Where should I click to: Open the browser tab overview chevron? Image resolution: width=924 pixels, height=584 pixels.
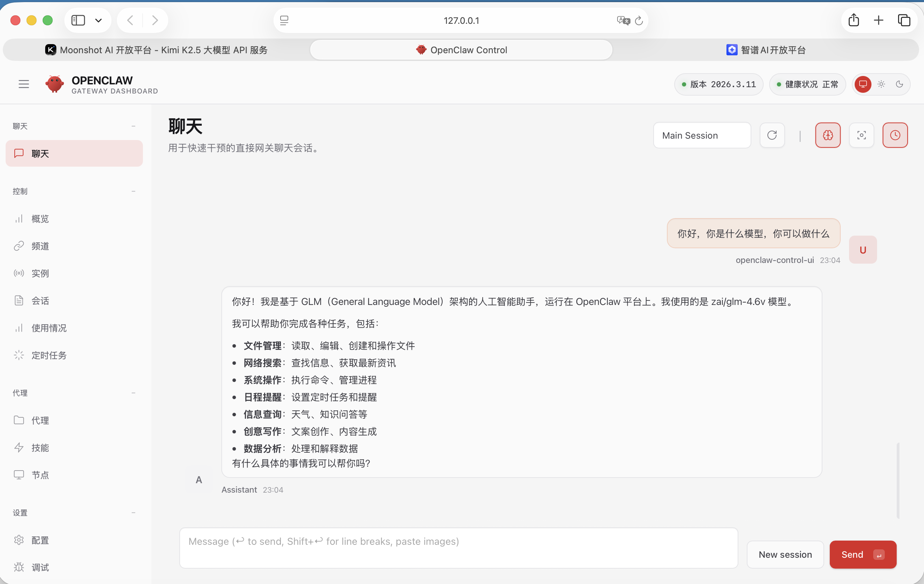coord(99,20)
